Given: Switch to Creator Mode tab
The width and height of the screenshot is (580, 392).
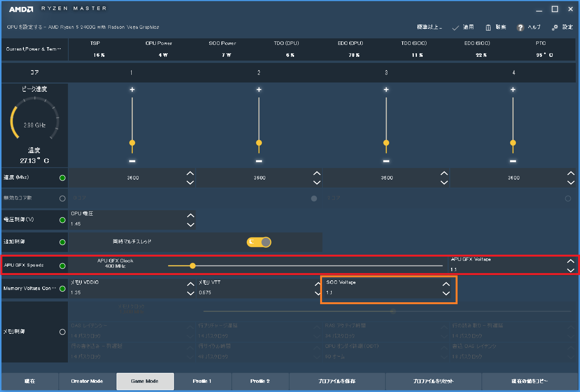Looking at the screenshot, I should [x=87, y=381].
